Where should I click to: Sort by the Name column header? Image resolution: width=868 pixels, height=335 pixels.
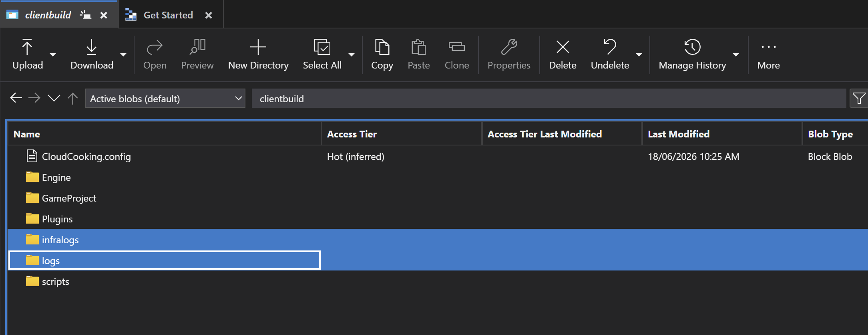coord(164,134)
